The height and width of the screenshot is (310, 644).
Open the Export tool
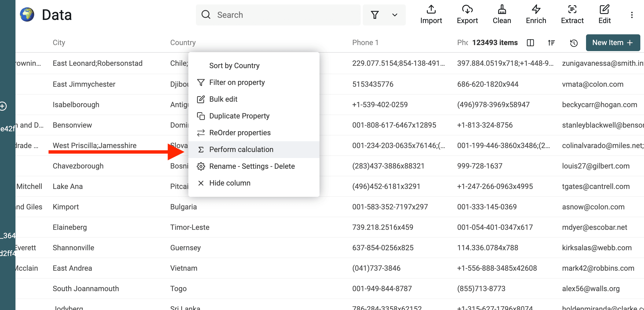(x=467, y=15)
